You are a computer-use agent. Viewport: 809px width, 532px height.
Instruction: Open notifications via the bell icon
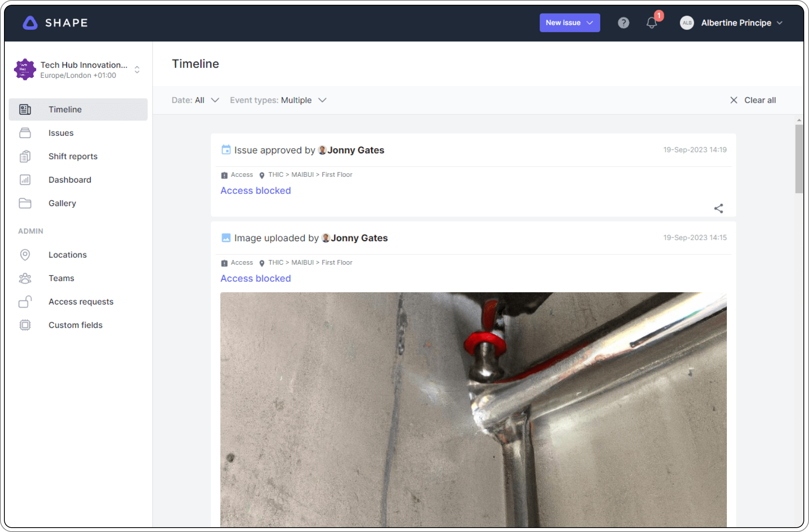coord(652,23)
